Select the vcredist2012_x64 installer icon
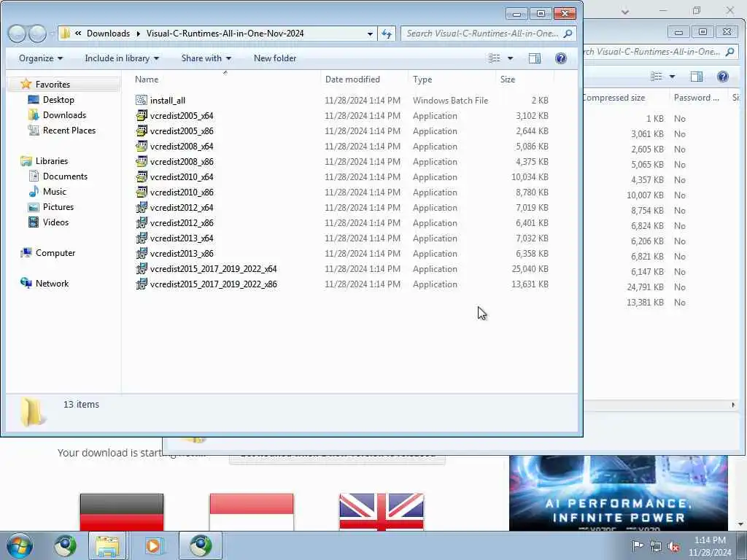 click(x=141, y=207)
